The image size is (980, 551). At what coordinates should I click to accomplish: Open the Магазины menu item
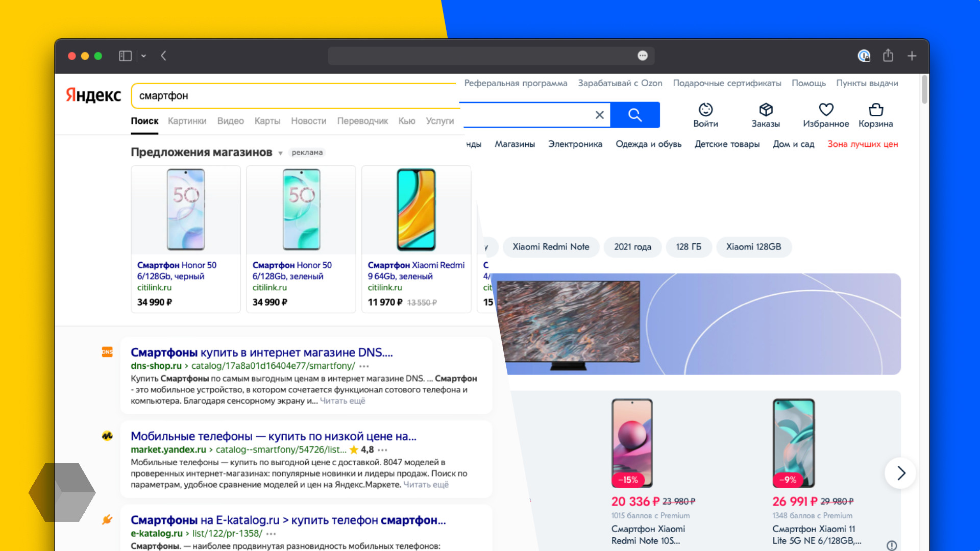pyautogui.click(x=514, y=144)
